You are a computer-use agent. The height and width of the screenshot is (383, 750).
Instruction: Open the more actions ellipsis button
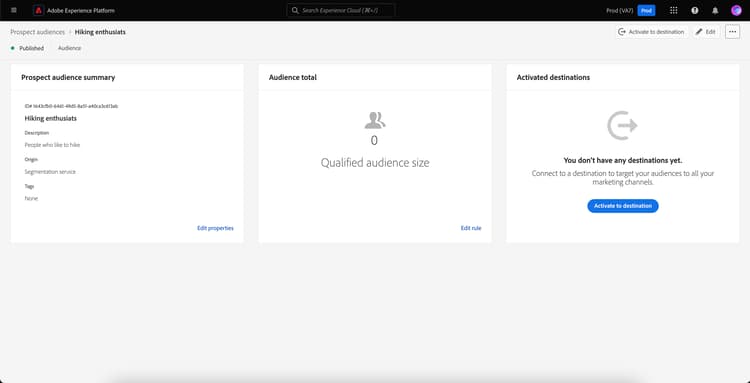732,32
